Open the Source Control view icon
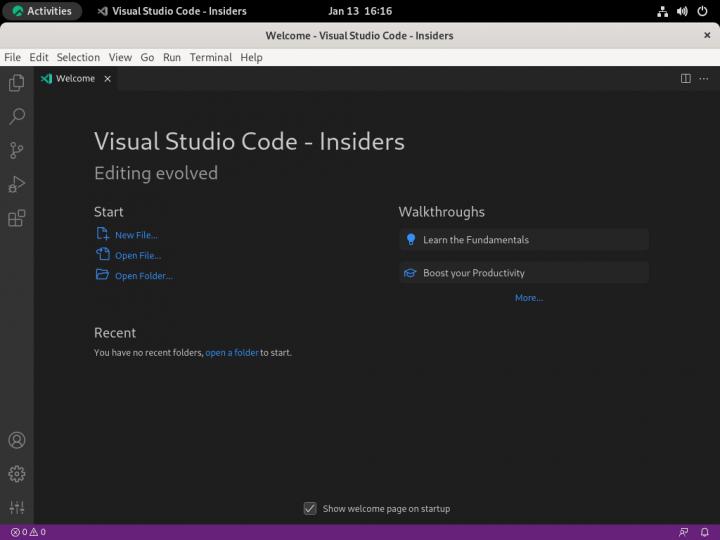This screenshot has width=720, height=540. [17, 150]
